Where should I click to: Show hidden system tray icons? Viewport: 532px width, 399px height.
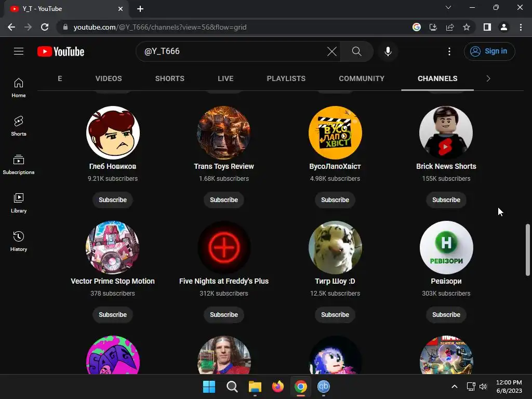click(455, 387)
